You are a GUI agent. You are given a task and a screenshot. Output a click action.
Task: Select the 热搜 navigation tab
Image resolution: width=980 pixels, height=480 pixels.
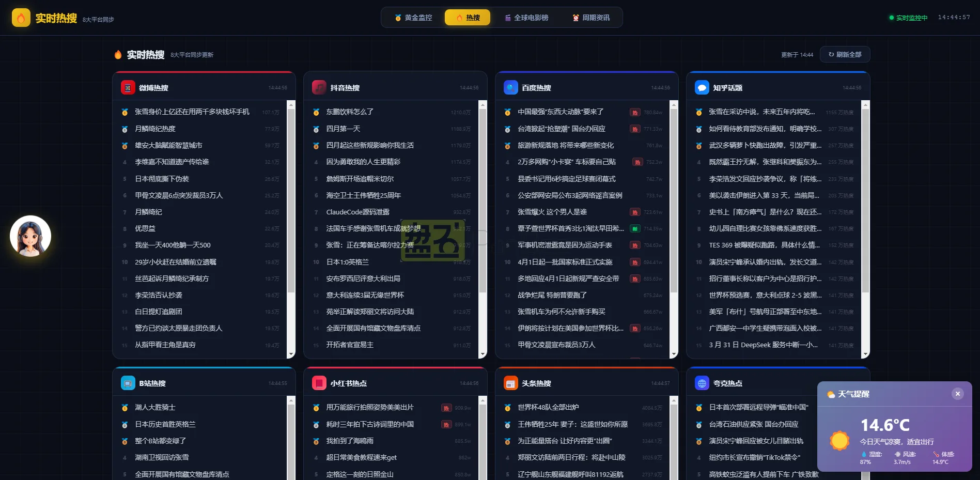[x=467, y=17]
